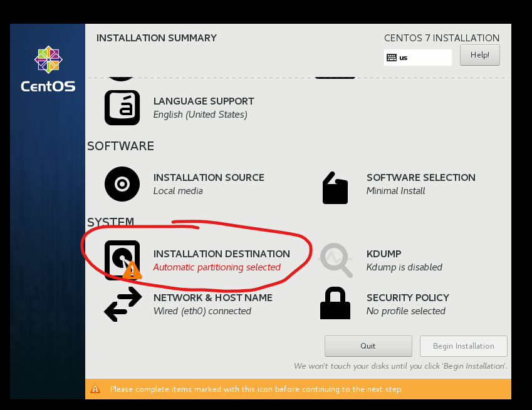Click the INSTALLATION SUMMARY title

click(x=157, y=38)
